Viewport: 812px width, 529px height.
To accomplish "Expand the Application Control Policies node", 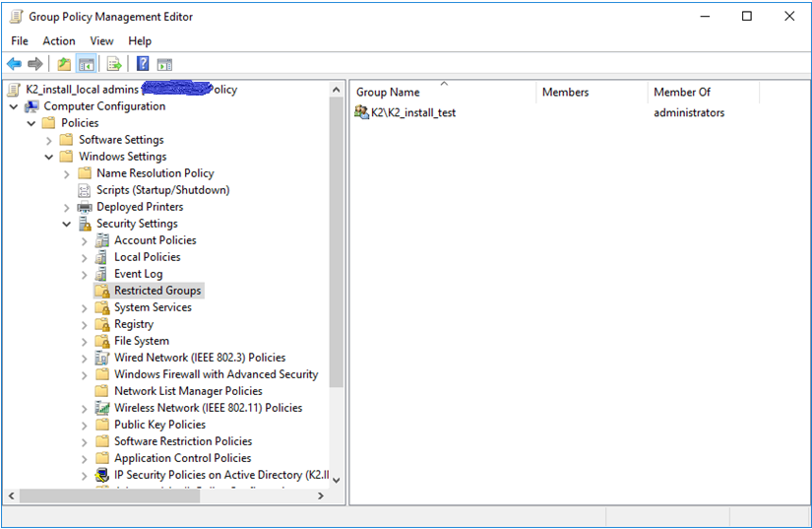I will [85, 459].
